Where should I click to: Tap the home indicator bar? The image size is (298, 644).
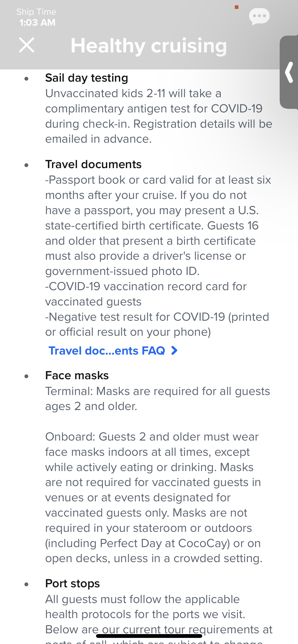(149, 636)
